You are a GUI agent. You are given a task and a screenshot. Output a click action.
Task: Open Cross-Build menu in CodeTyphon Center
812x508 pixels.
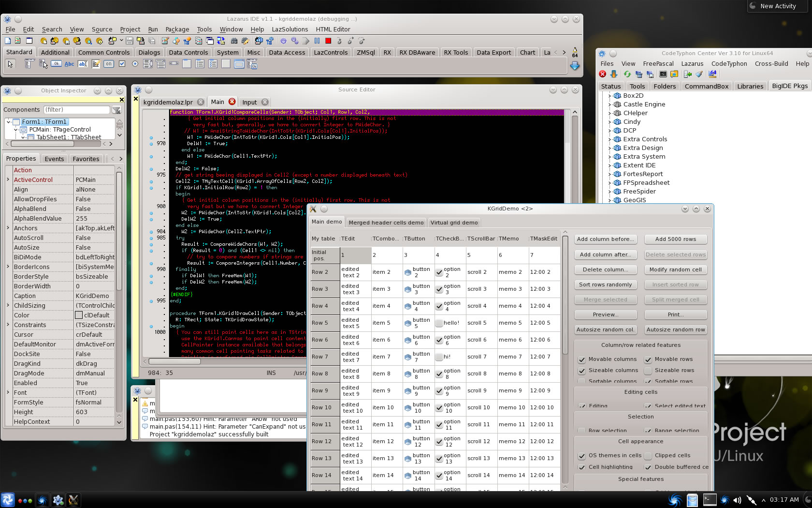click(x=771, y=64)
